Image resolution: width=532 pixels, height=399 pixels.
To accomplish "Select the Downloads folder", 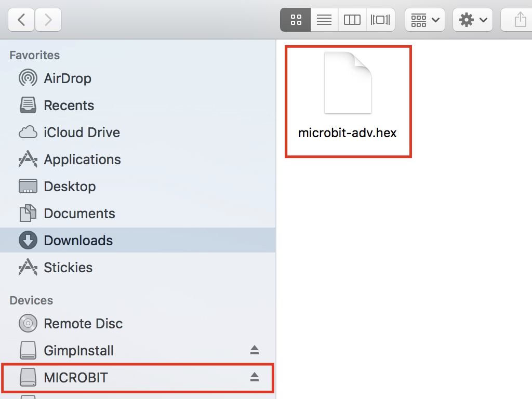I will pyautogui.click(x=137, y=240).
